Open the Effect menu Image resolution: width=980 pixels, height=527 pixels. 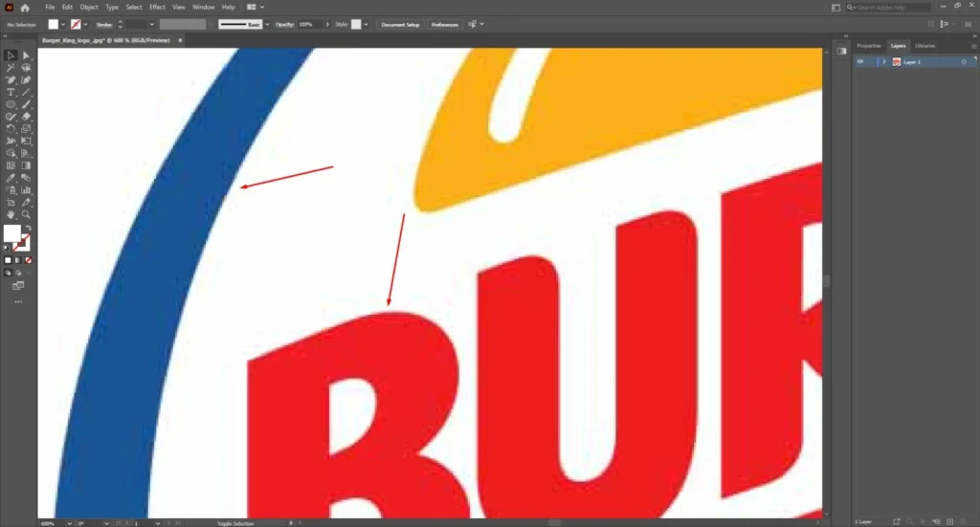[x=157, y=7]
